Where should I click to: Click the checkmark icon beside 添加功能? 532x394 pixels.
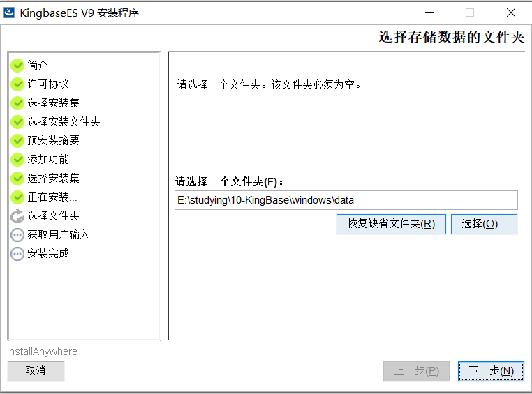pos(17,160)
